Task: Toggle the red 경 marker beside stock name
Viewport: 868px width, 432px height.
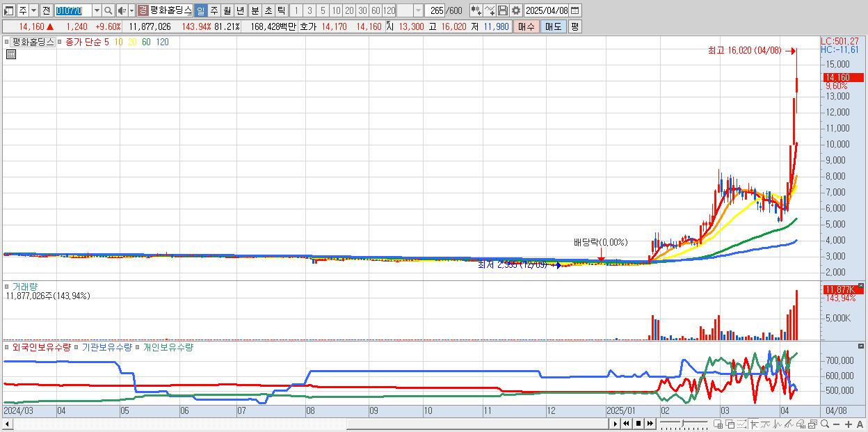Action: tap(143, 10)
